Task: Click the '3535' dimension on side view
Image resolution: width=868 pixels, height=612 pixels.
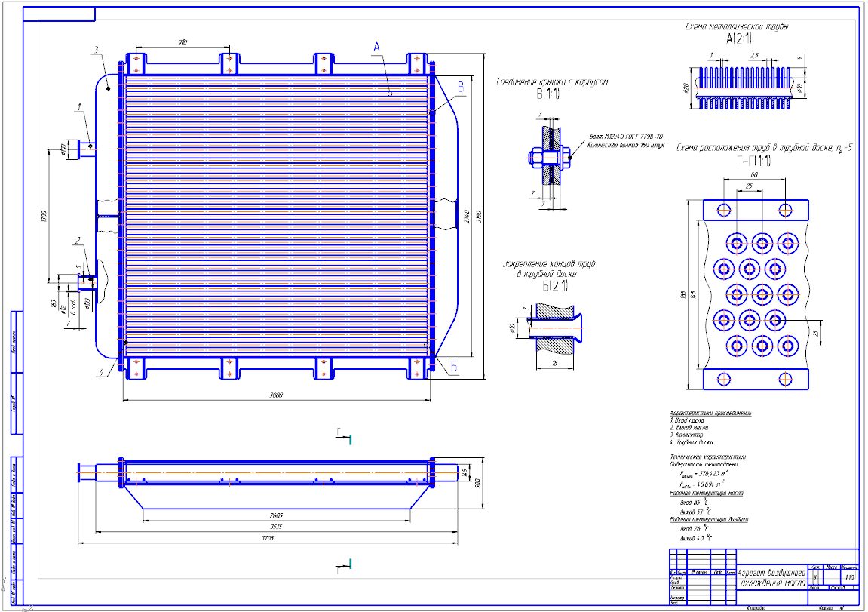Action: [276, 527]
